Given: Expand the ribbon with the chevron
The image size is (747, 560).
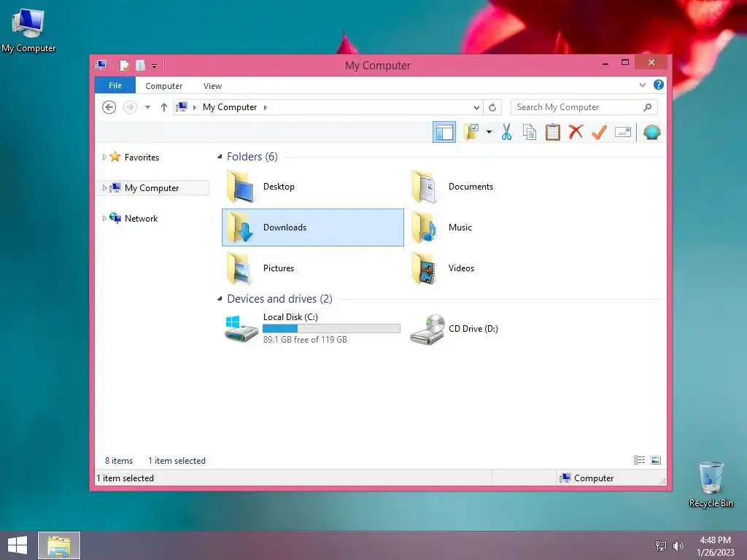Looking at the screenshot, I should click(642, 85).
